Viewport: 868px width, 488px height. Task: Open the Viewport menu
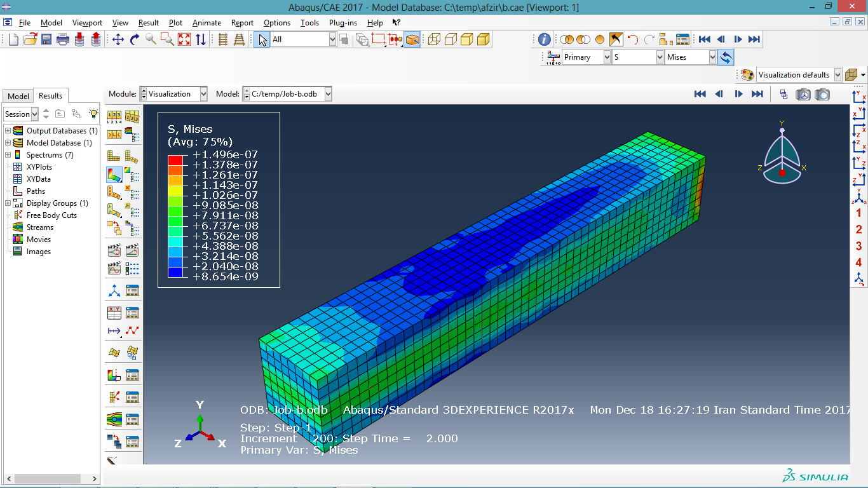(x=87, y=22)
